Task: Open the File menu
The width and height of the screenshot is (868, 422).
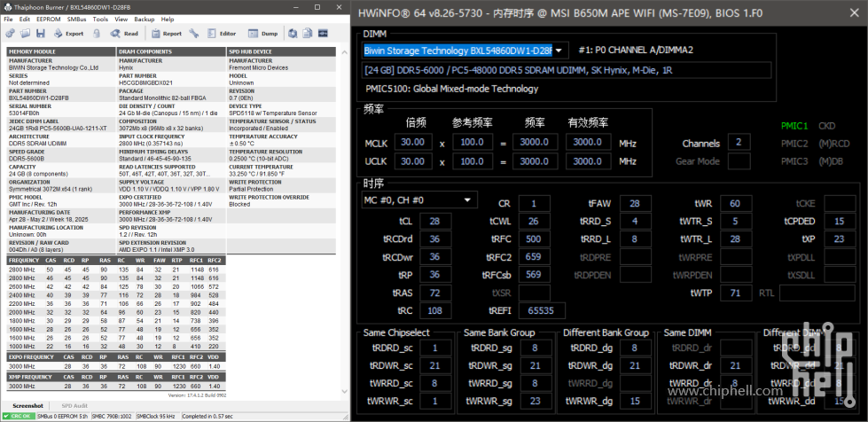Action: pos(8,19)
